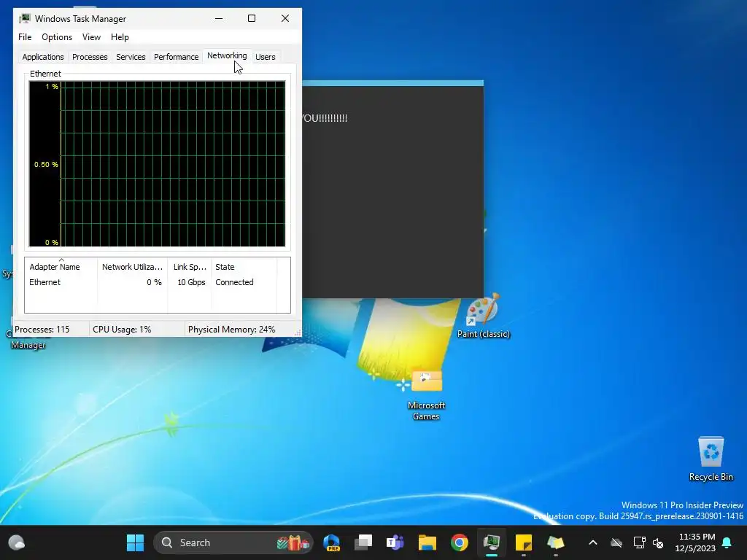Image resolution: width=747 pixels, height=560 pixels.
Task: Select the Microsoft Games desktop folder
Action: (x=426, y=395)
